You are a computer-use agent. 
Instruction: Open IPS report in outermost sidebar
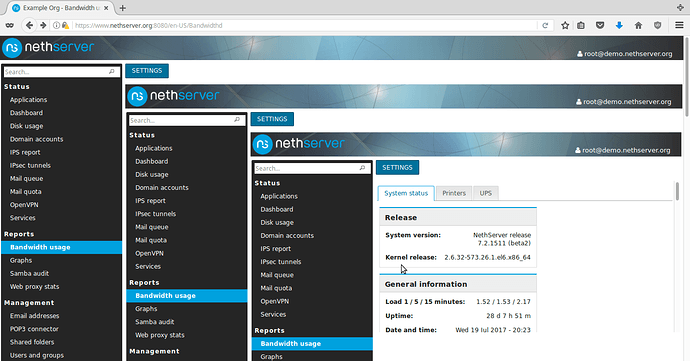tap(25, 152)
